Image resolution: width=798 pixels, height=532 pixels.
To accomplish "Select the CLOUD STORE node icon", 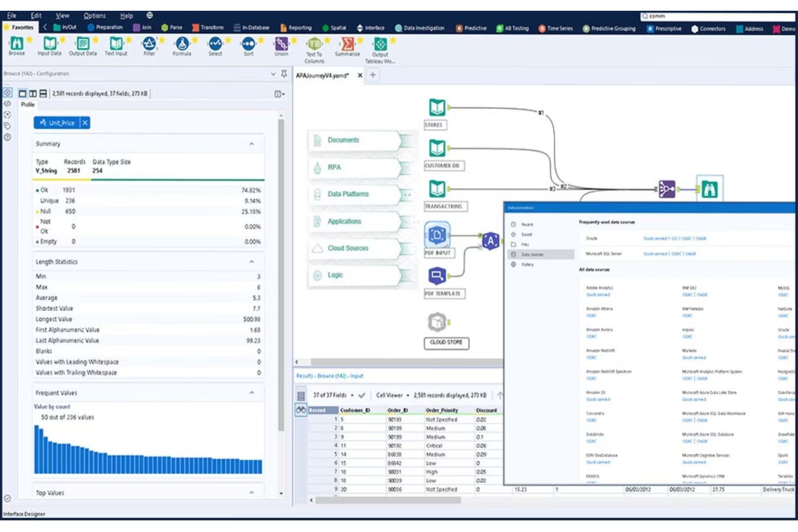I will point(437,322).
